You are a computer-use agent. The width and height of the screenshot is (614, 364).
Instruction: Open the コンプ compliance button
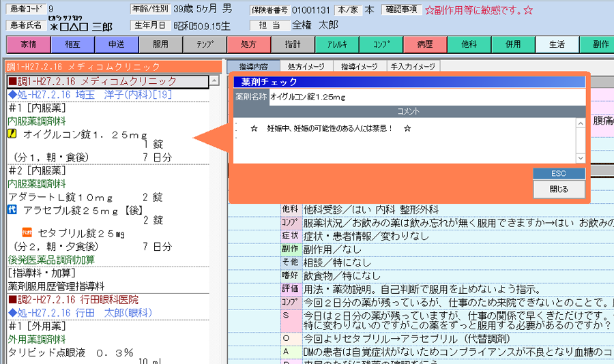381,44
